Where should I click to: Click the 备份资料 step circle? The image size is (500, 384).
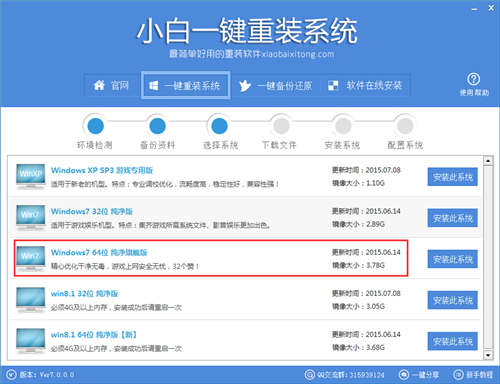(157, 126)
